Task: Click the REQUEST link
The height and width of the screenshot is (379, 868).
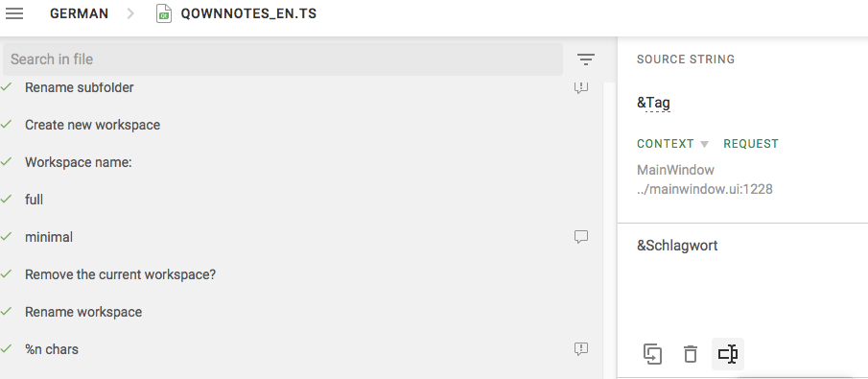Action: [751, 144]
